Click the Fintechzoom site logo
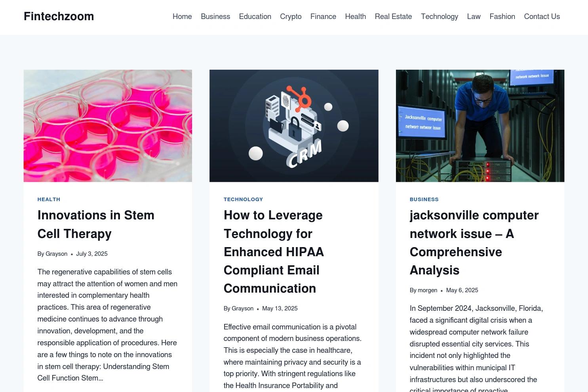Viewport: 588px width, 392px height. [59, 16]
